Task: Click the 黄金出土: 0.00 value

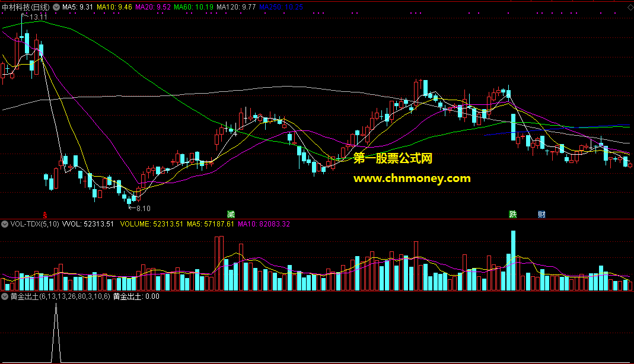Action: click(x=136, y=296)
